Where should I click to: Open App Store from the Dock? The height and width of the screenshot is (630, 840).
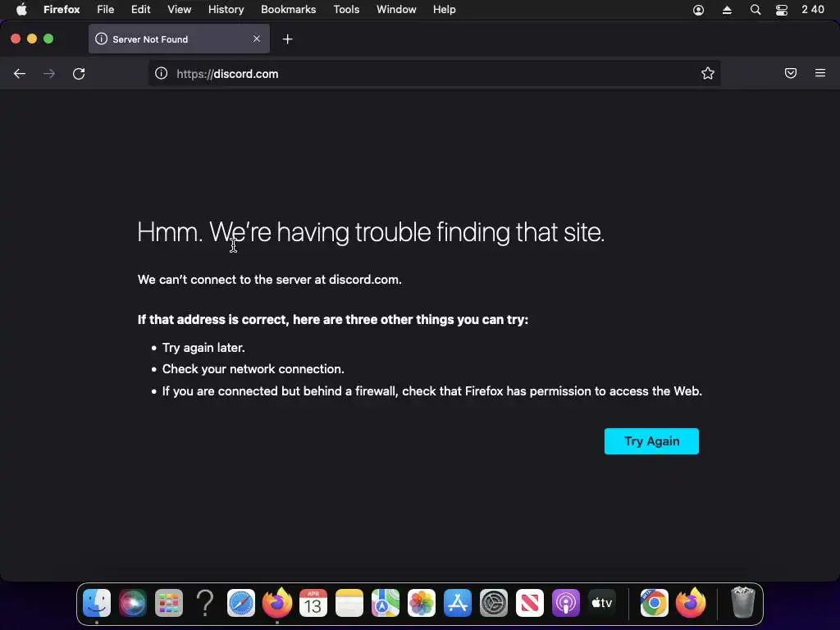458,603
